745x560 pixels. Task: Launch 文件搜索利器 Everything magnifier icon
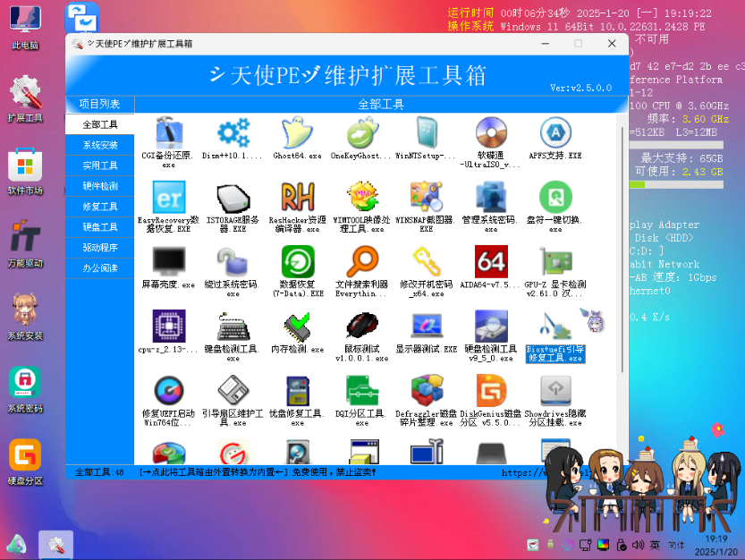362,261
